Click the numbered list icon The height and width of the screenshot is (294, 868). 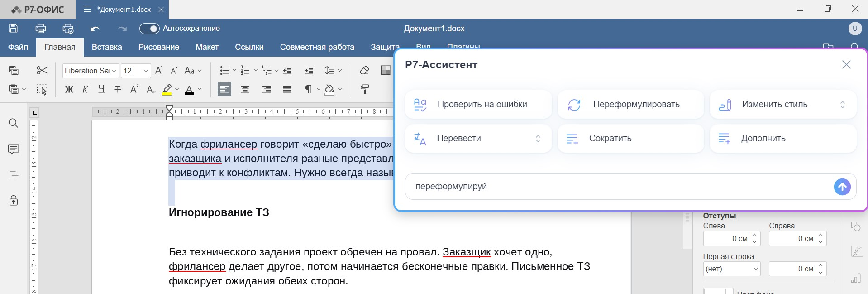pyautogui.click(x=245, y=70)
